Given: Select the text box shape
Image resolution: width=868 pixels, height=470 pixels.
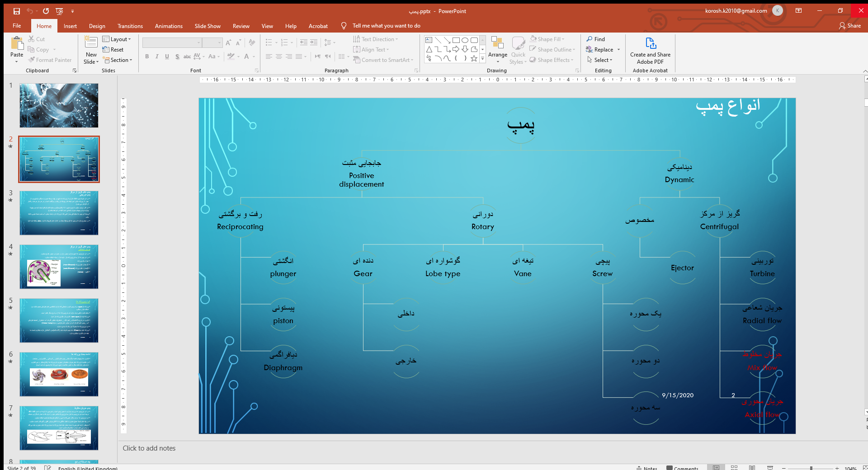Looking at the screenshot, I should [x=429, y=40].
